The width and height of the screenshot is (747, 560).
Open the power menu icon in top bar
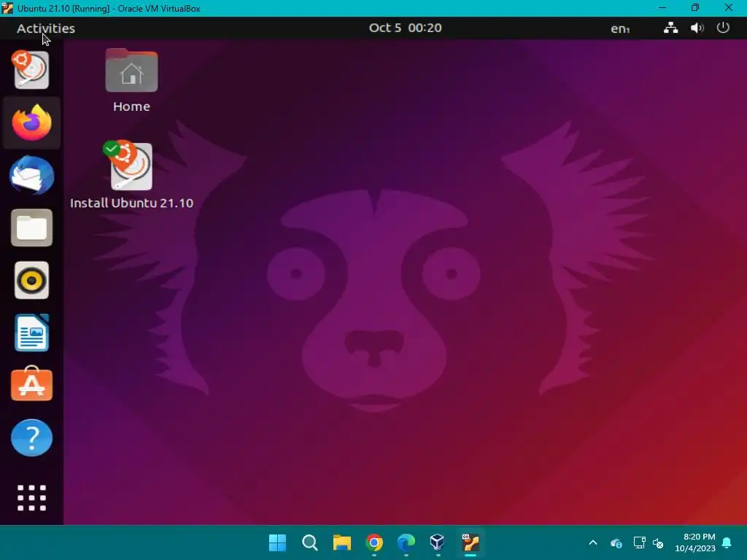(x=723, y=28)
